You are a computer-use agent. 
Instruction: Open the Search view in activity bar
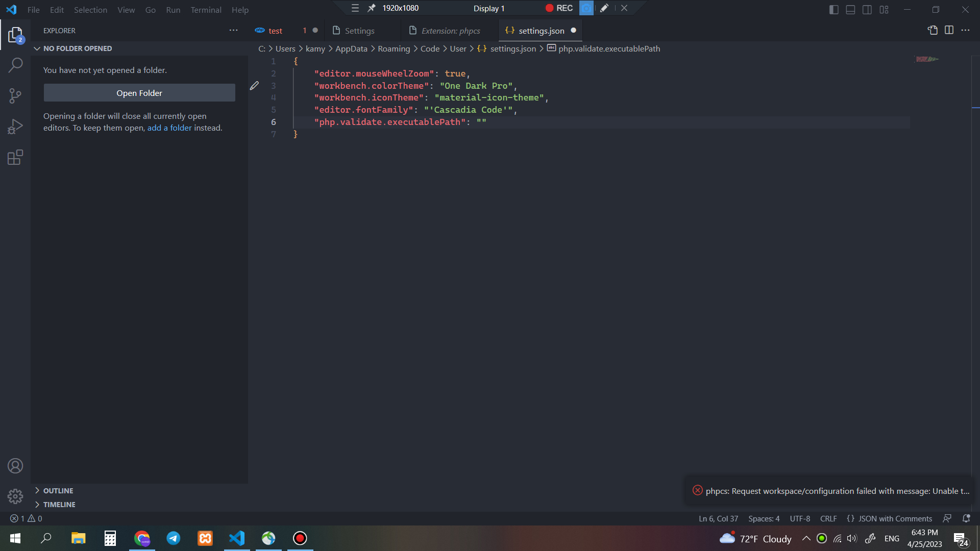tap(15, 65)
